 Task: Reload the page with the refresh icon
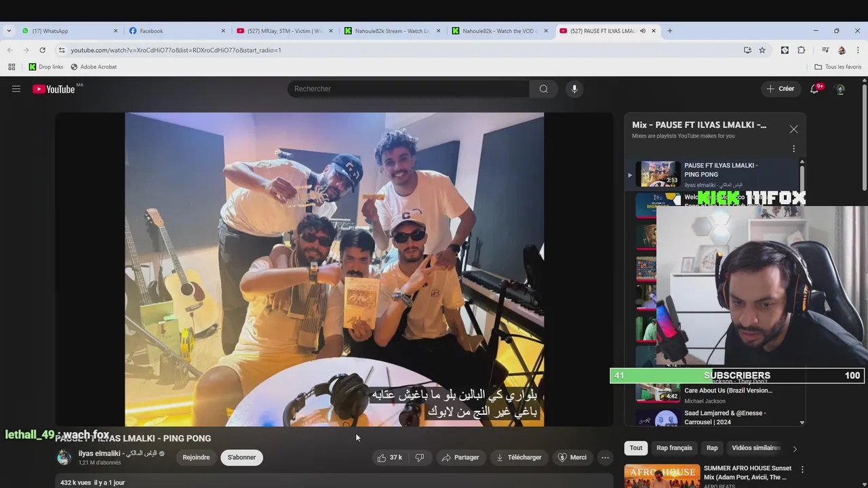[x=42, y=50]
